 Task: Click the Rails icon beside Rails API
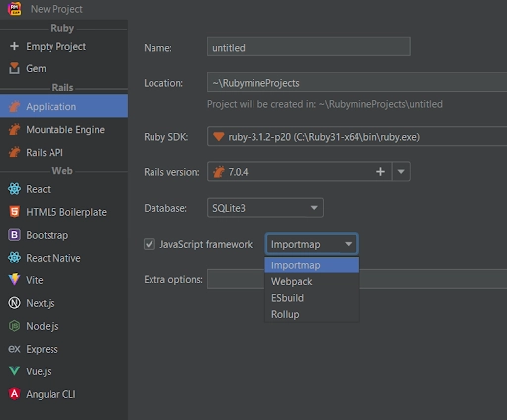pyautogui.click(x=14, y=152)
